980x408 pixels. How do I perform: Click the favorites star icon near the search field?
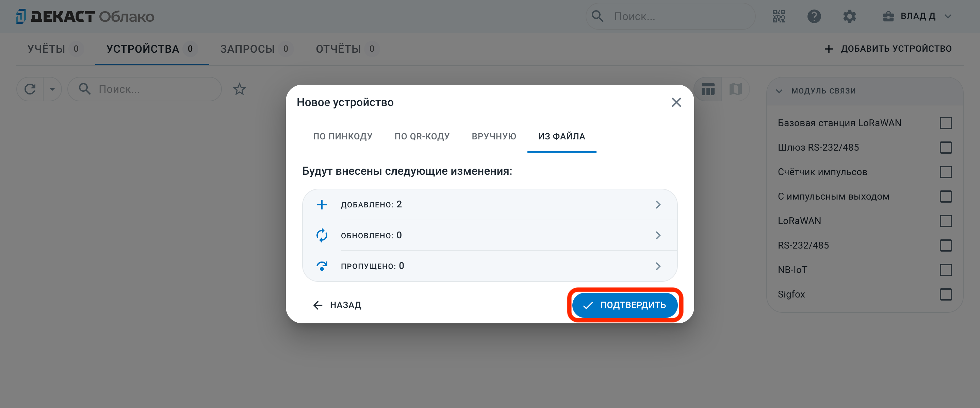[239, 89]
